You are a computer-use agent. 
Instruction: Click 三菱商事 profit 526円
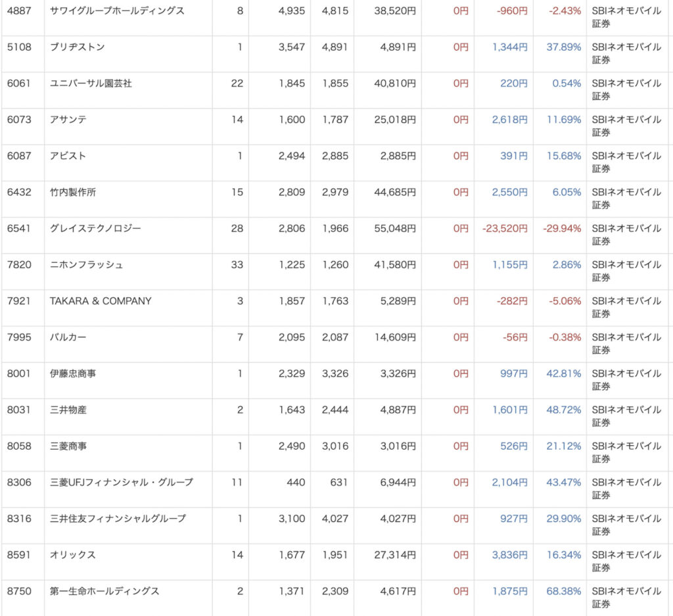click(x=514, y=446)
